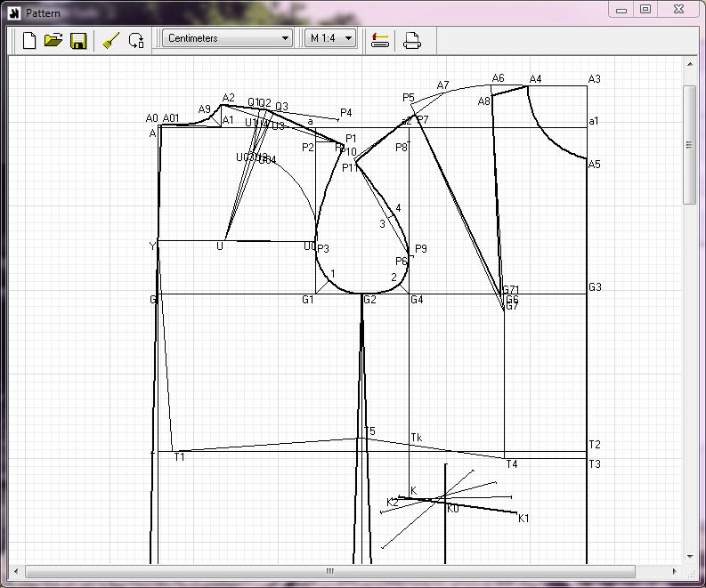Click point label A3 on drawing
The height and width of the screenshot is (588, 706).
[595, 79]
